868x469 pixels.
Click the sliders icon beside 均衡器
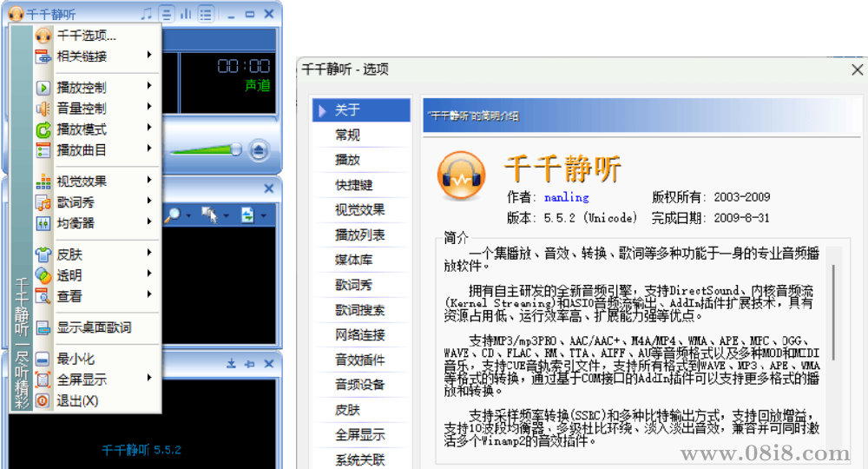click(43, 224)
